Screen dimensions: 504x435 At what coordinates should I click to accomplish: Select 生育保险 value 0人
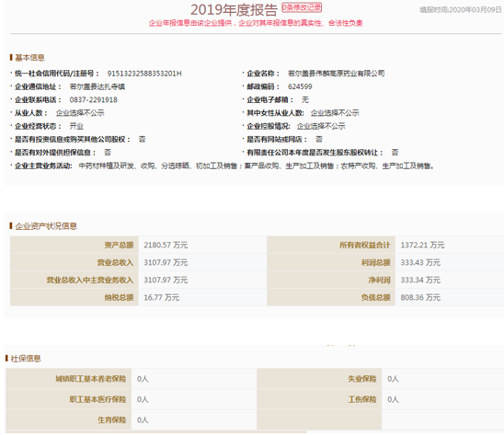pos(143,420)
